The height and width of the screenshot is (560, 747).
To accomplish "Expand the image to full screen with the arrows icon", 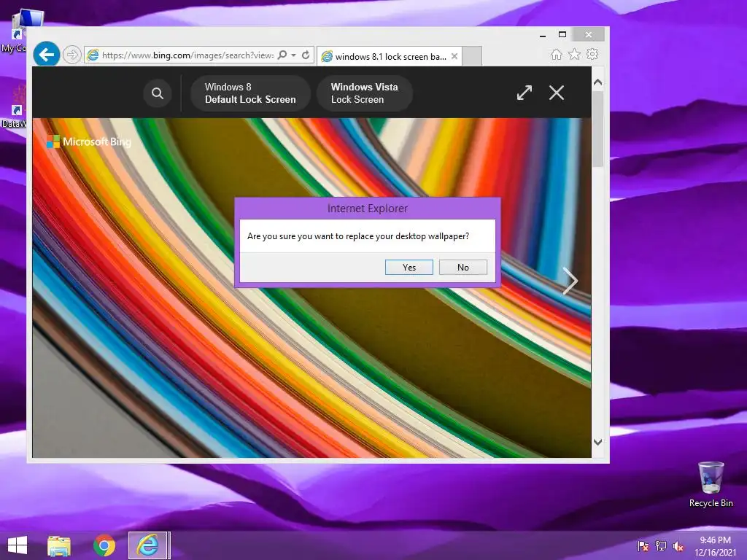I will pos(525,93).
